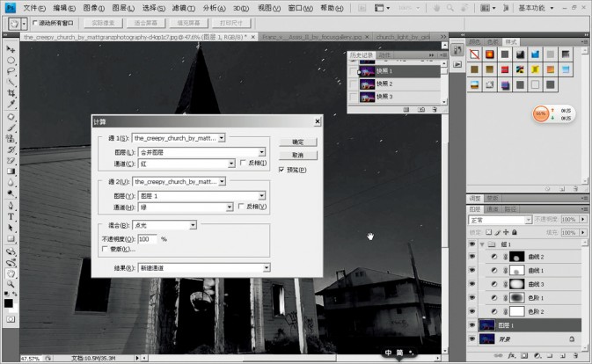Select the Eyedropper tool
592x364 pixels.
click(x=11, y=104)
